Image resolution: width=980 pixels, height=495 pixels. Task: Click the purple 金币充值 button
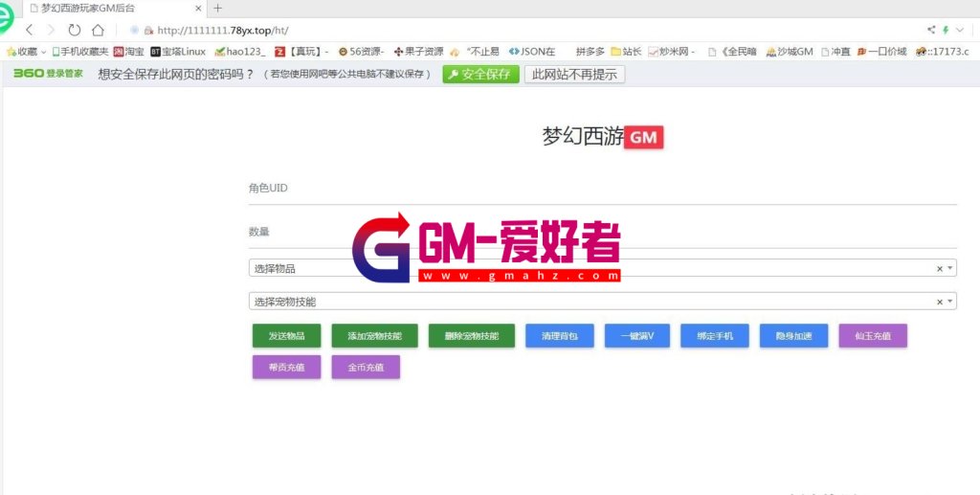click(x=366, y=367)
